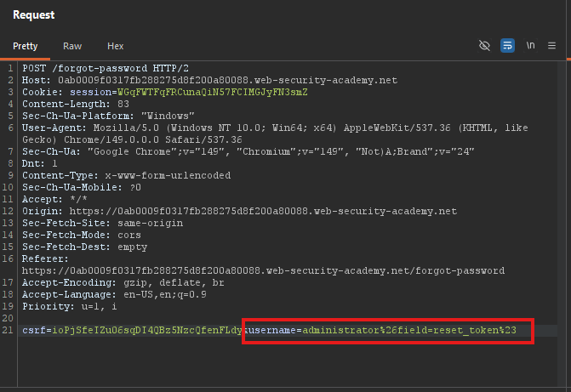
Task: Click the Host header line
Action: (x=209, y=81)
